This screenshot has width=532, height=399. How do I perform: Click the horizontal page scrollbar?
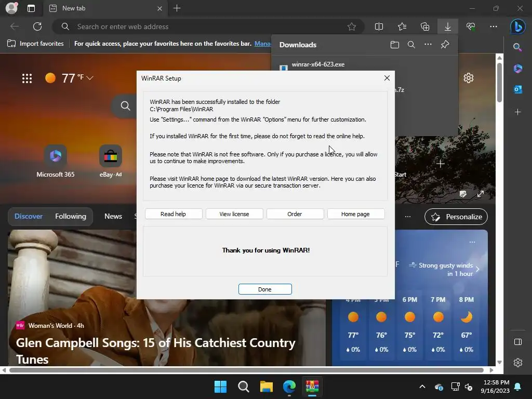[246, 370]
